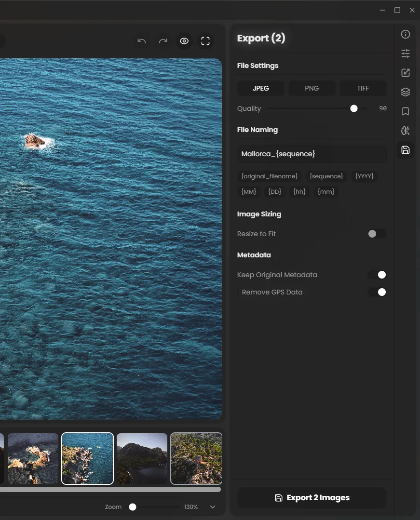Click the Quality slider handle
The width and height of the screenshot is (420, 520).
[354, 108]
